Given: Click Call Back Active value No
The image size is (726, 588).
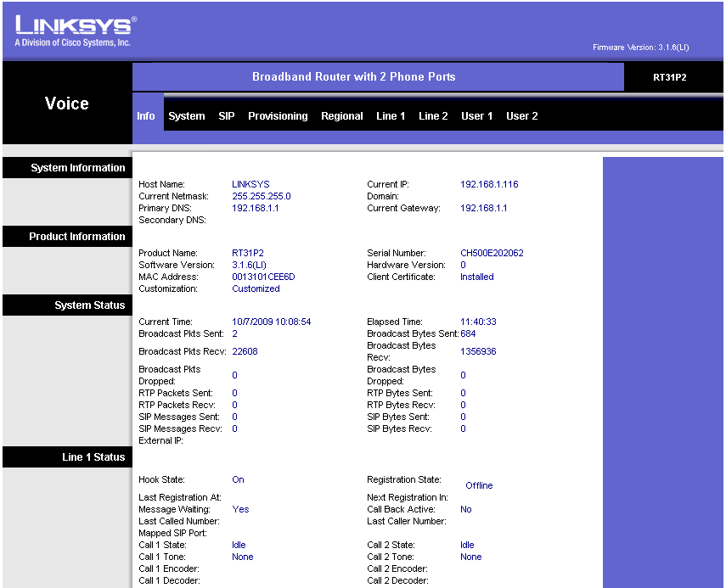Looking at the screenshot, I should [x=466, y=509].
